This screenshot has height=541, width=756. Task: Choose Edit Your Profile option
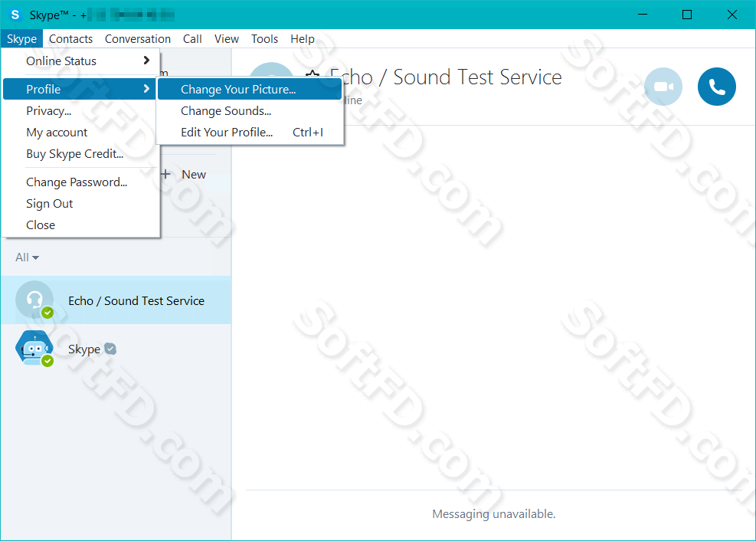(249, 132)
